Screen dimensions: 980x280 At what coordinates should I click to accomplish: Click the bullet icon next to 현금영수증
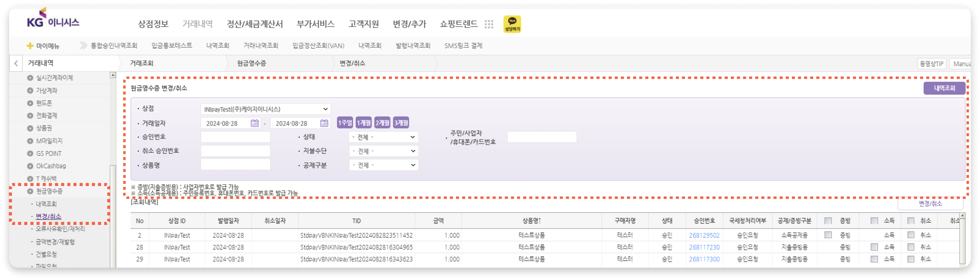[x=30, y=191]
